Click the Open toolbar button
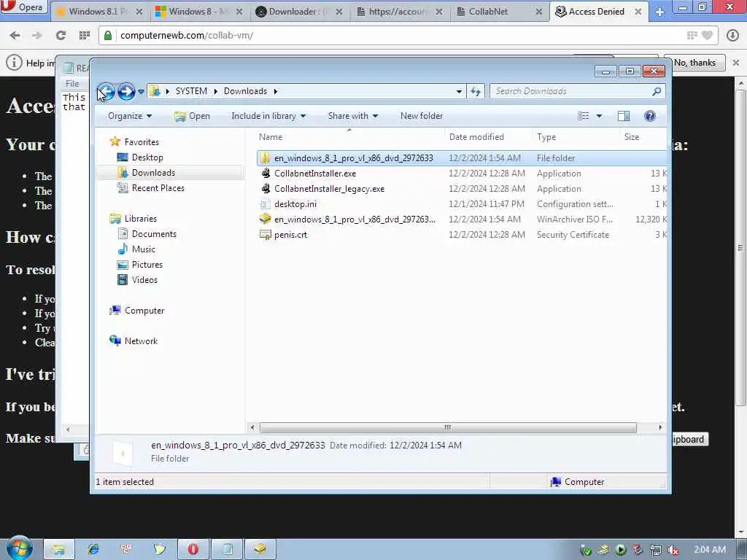The height and width of the screenshot is (560, 747). pyautogui.click(x=192, y=116)
